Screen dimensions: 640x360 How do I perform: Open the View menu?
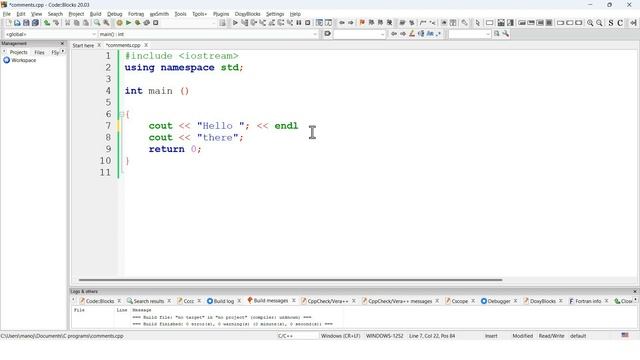[36, 14]
